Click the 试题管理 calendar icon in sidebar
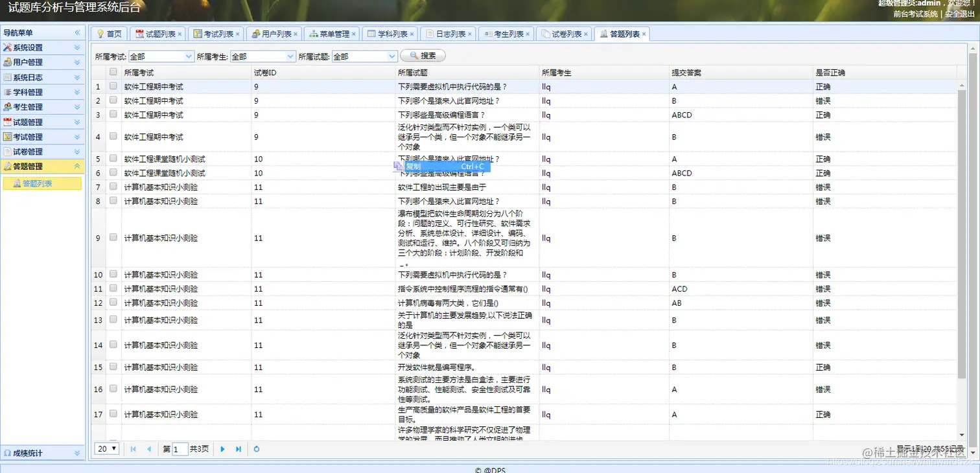Screen dimensions: 980x473 (8, 122)
